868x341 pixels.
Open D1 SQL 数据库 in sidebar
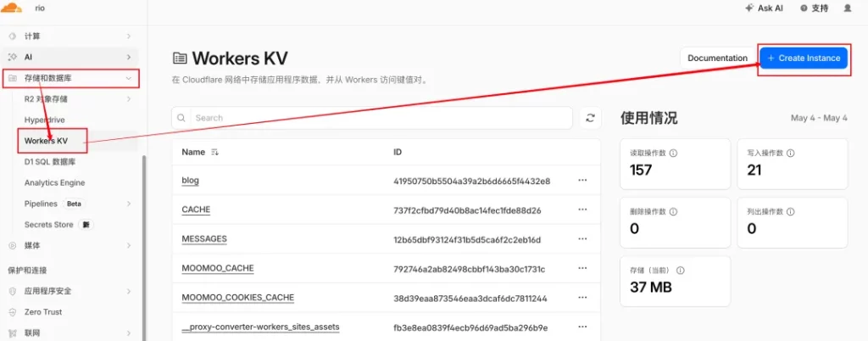click(50, 162)
